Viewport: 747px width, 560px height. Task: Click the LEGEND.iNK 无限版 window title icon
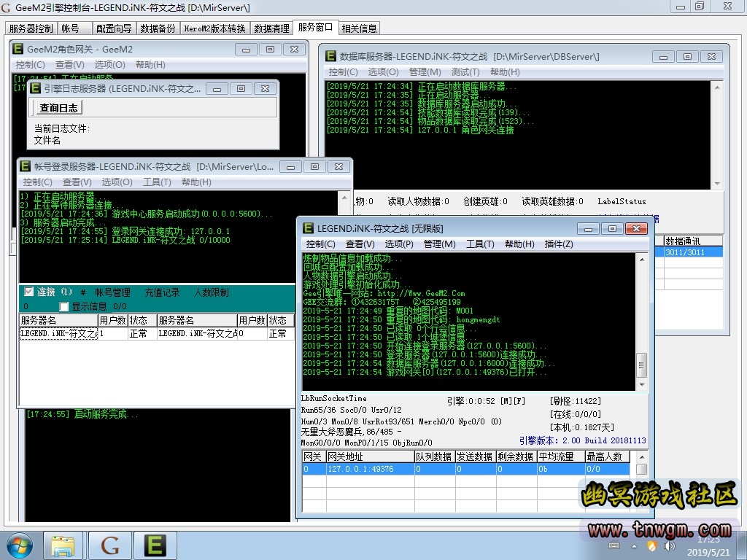coord(309,228)
